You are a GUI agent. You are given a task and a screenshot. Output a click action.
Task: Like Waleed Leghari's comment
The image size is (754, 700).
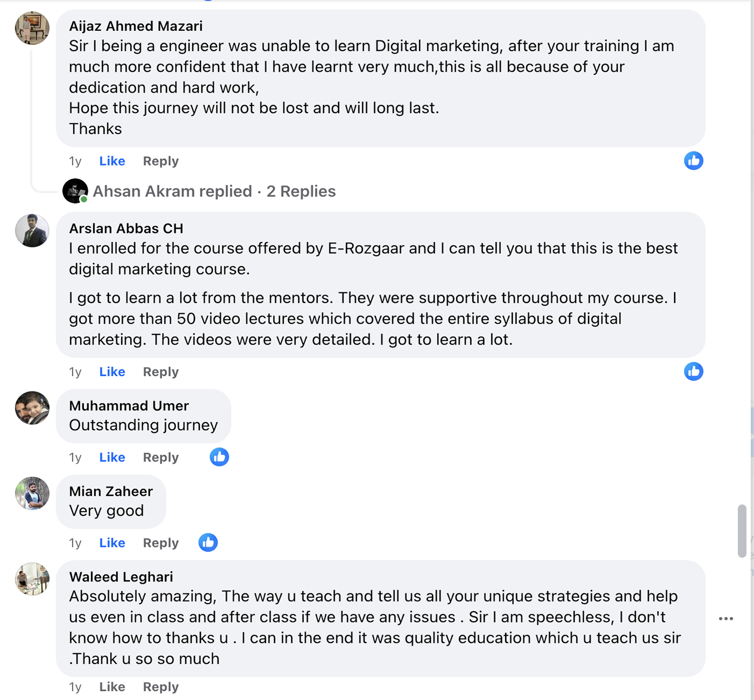click(112, 687)
